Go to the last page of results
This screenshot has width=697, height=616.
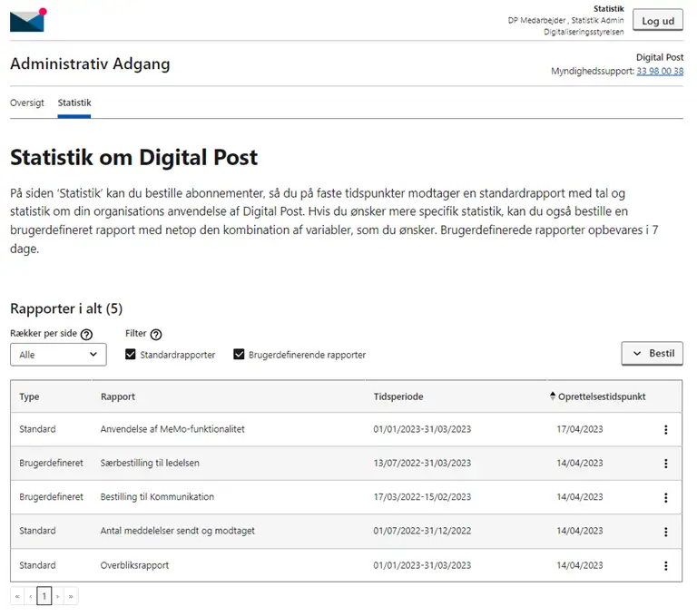71,596
